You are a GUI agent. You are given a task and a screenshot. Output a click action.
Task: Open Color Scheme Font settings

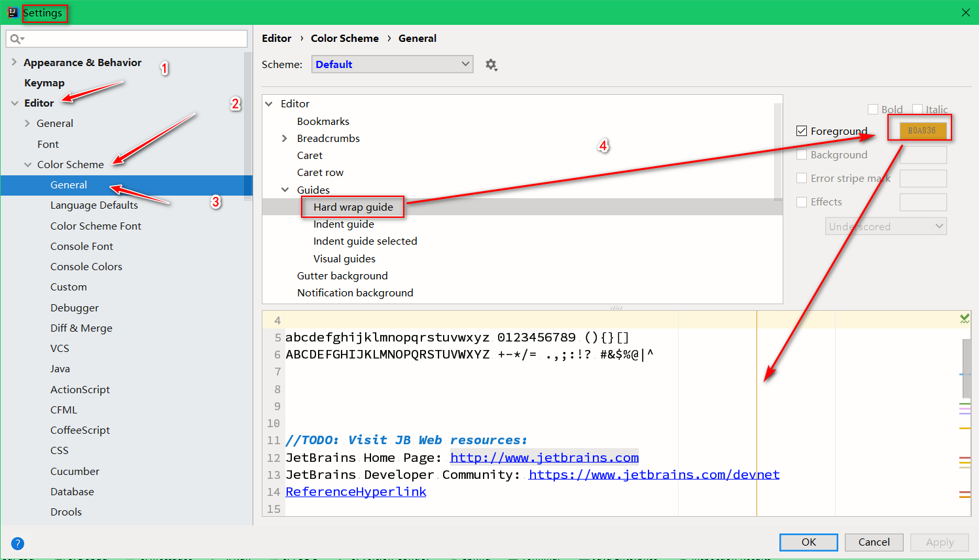click(x=96, y=226)
